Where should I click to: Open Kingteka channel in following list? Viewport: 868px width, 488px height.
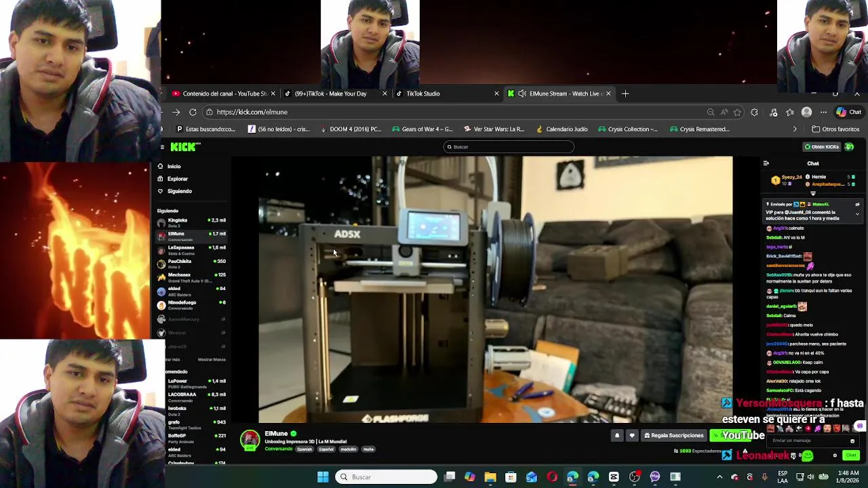(x=192, y=222)
